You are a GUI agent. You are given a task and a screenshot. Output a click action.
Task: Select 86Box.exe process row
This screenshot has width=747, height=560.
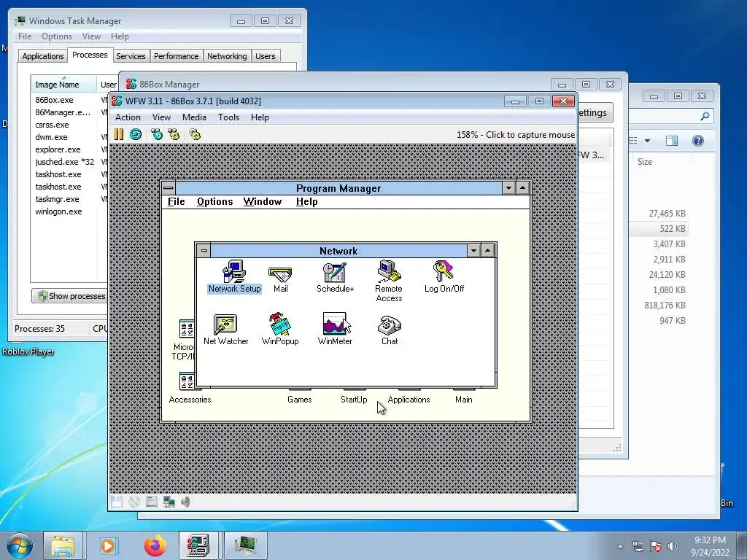(69, 100)
